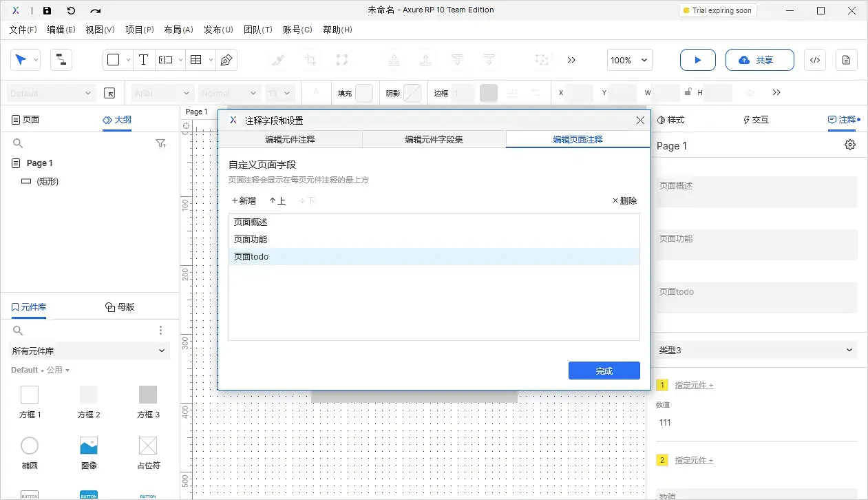Screen dimensions: 868x500
Task: Open the 填充 fill color swatch
Action: click(365, 92)
